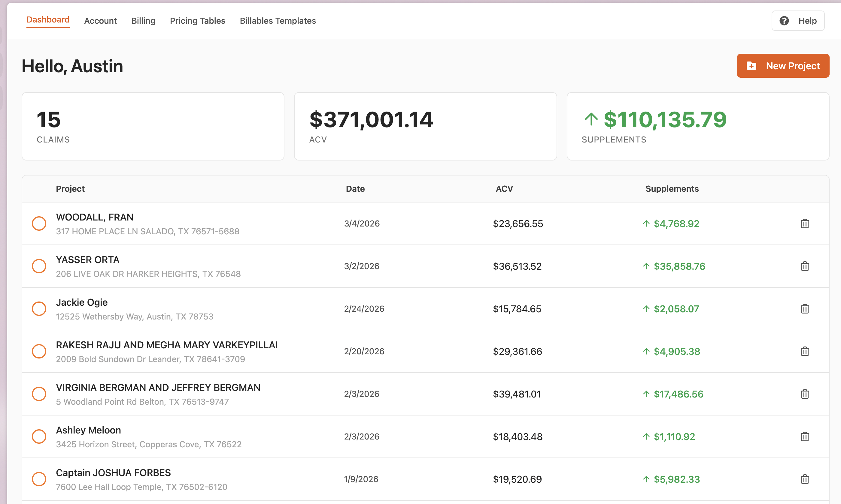The height and width of the screenshot is (504, 841).
Task: Click the Supplements column header
Action: tap(672, 189)
